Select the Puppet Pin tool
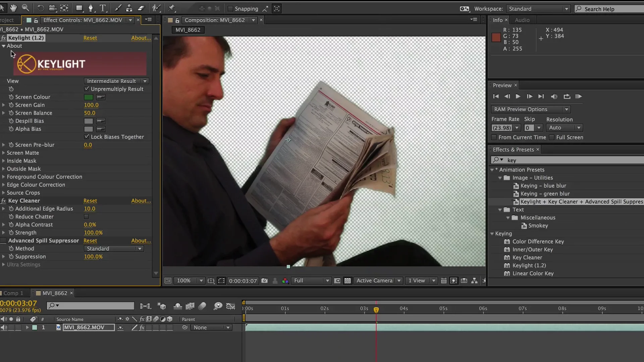The height and width of the screenshot is (362, 644). click(x=171, y=8)
